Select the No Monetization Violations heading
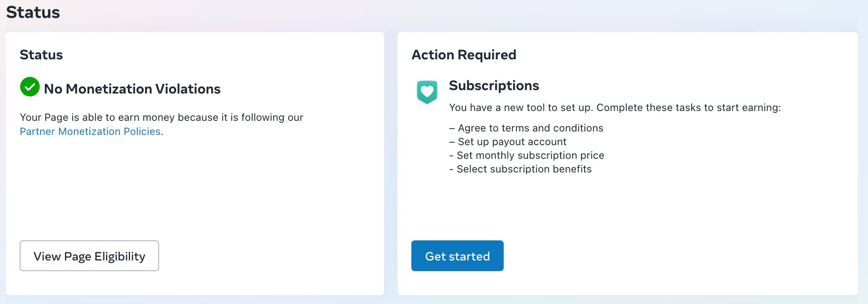Image resolution: width=868 pixels, height=304 pixels. pyautogui.click(x=132, y=89)
